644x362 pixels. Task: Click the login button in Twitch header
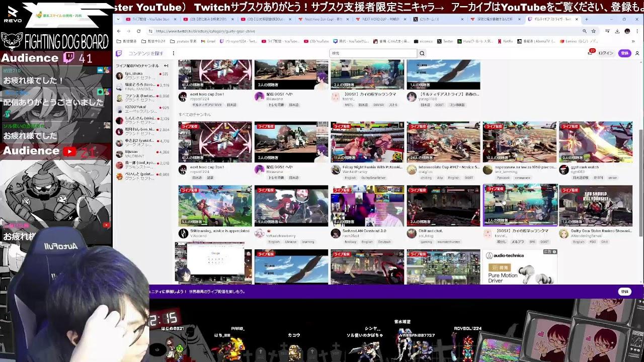606,53
